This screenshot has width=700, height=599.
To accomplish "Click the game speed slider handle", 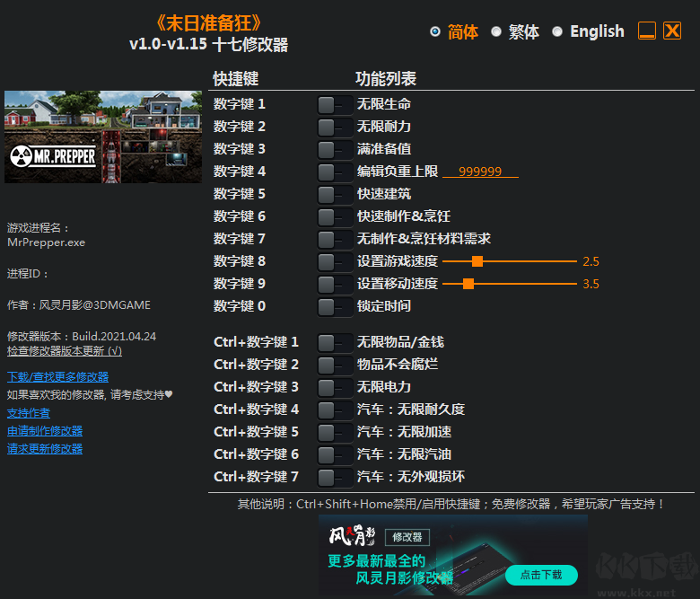I will click(477, 261).
